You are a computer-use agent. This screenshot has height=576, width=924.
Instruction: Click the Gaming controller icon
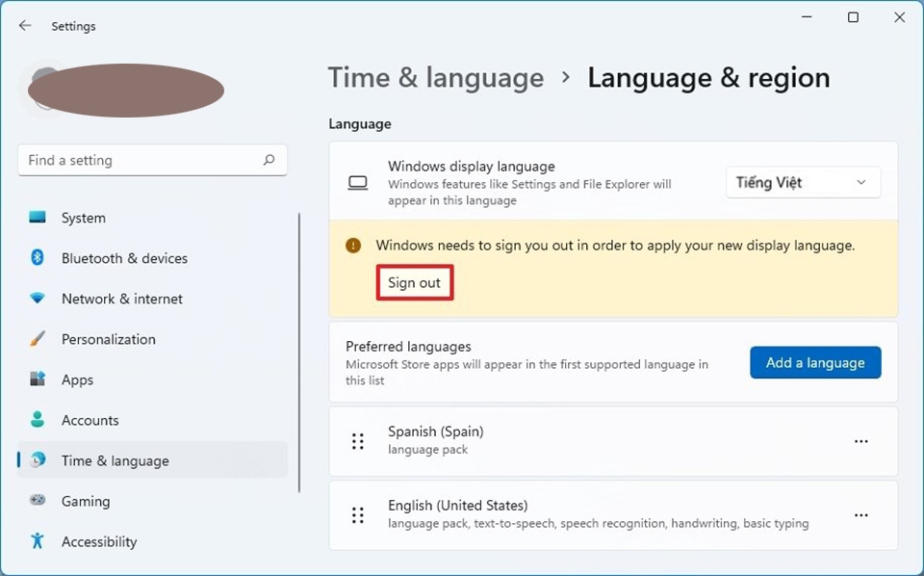[38, 500]
